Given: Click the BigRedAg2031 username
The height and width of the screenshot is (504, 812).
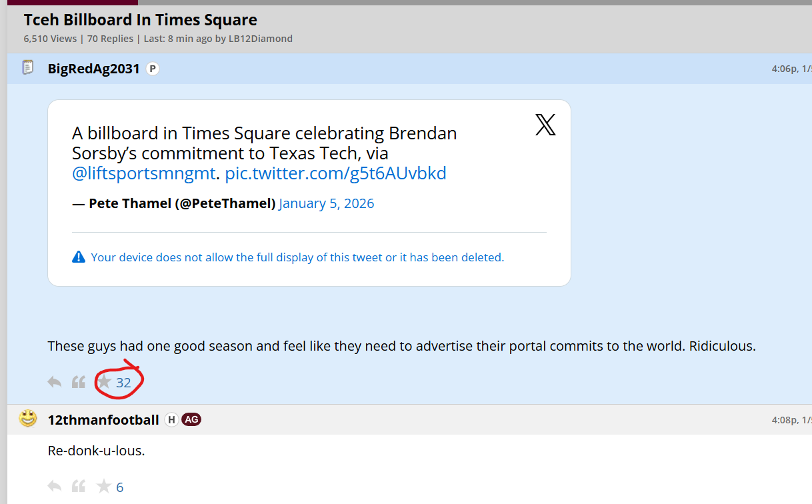Looking at the screenshot, I should (94, 69).
